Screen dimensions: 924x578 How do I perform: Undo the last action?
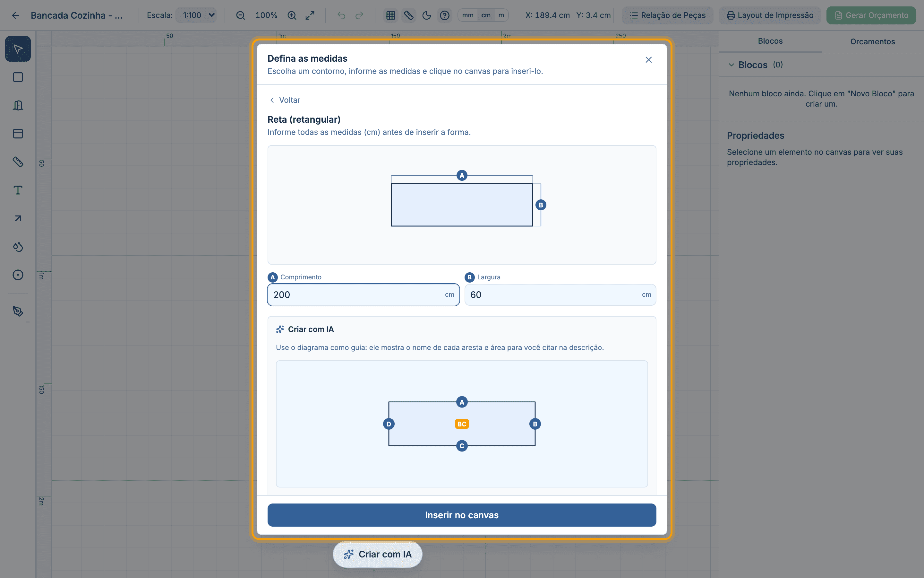[x=341, y=15]
